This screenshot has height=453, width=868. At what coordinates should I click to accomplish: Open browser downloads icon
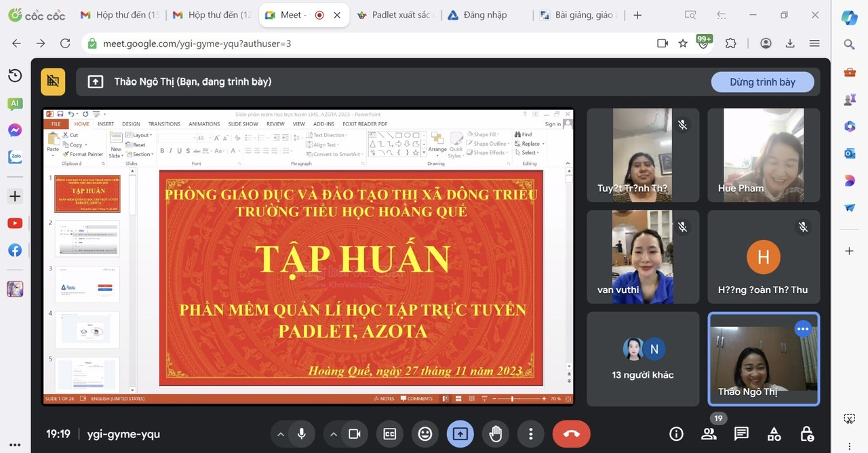coord(790,43)
